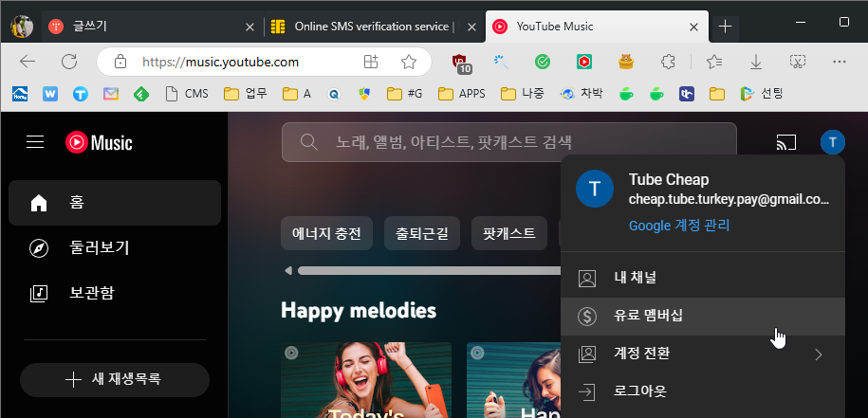
Task: Select 홈 in the sidebar
Action: click(115, 203)
